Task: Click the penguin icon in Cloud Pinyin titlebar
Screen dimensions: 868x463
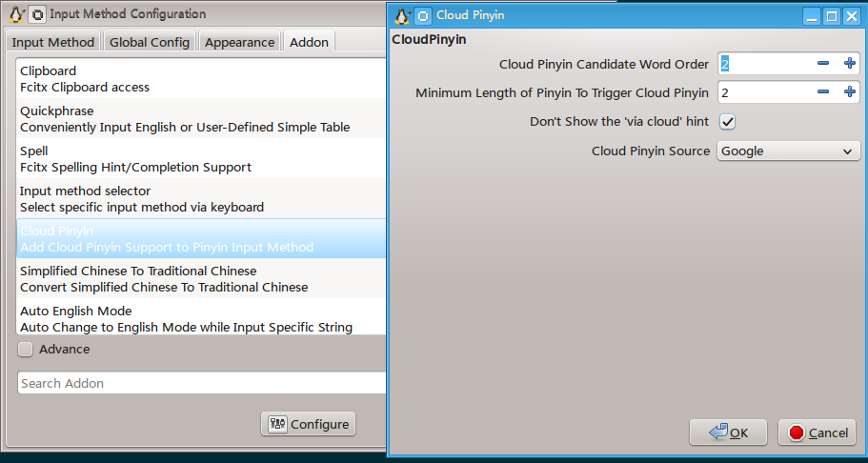Action: (x=402, y=15)
